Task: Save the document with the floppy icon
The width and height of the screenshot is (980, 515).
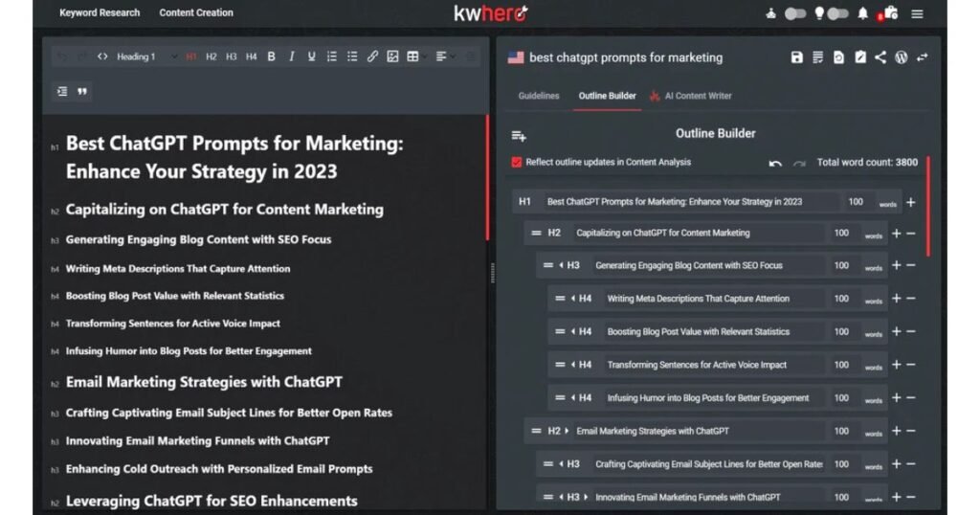Action: pos(797,57)
